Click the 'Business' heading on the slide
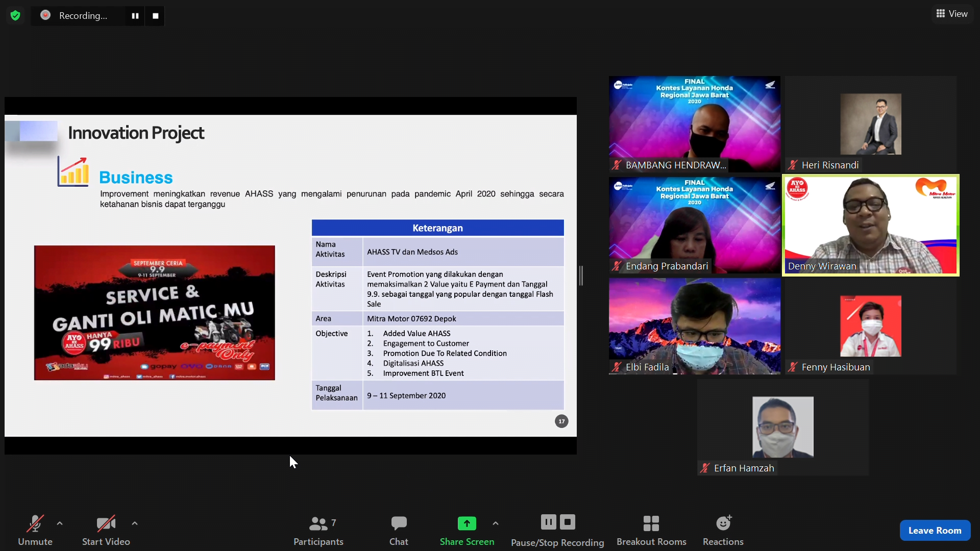The width and height of the screenshot is (980, 551). tap(136, 177)
